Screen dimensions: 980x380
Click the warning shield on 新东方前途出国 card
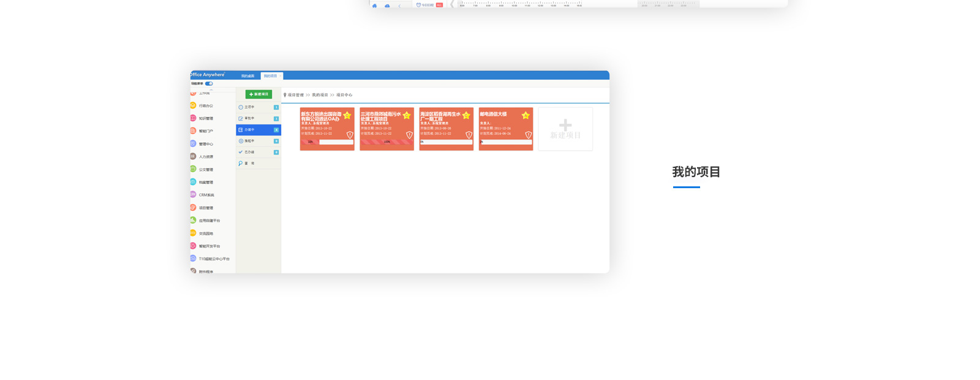point(350,135)
